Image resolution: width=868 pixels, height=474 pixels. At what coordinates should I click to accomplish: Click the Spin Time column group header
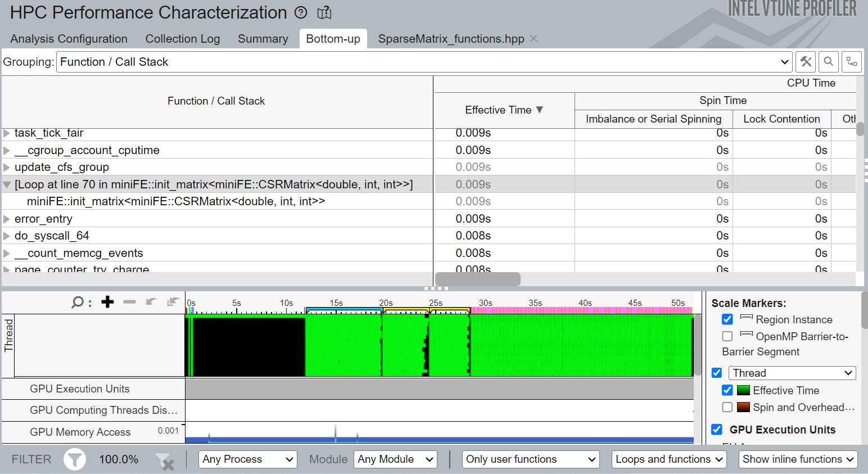pos(723,101)
